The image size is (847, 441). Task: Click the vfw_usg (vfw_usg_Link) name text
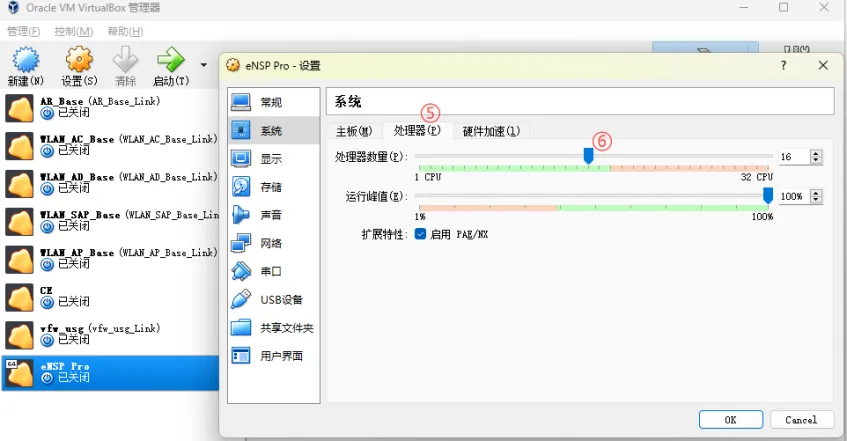[x=100, y=328]
